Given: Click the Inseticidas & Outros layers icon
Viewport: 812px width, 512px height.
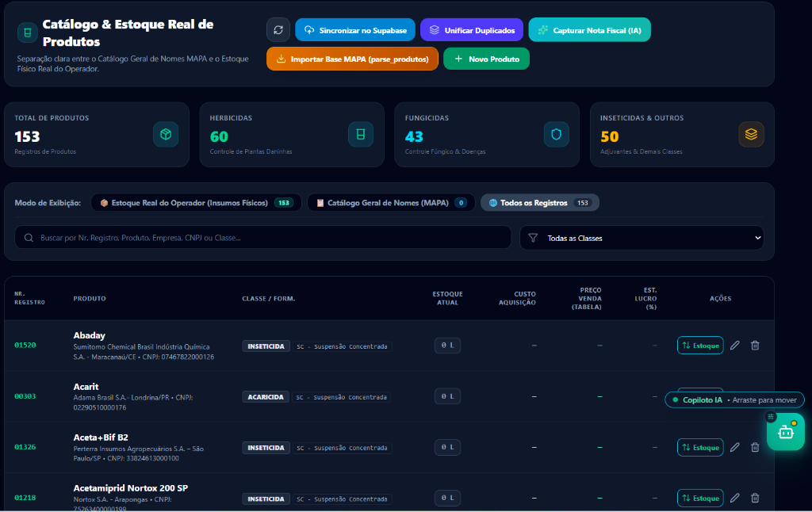Looking at the screenshot, I should click(751, 135).
